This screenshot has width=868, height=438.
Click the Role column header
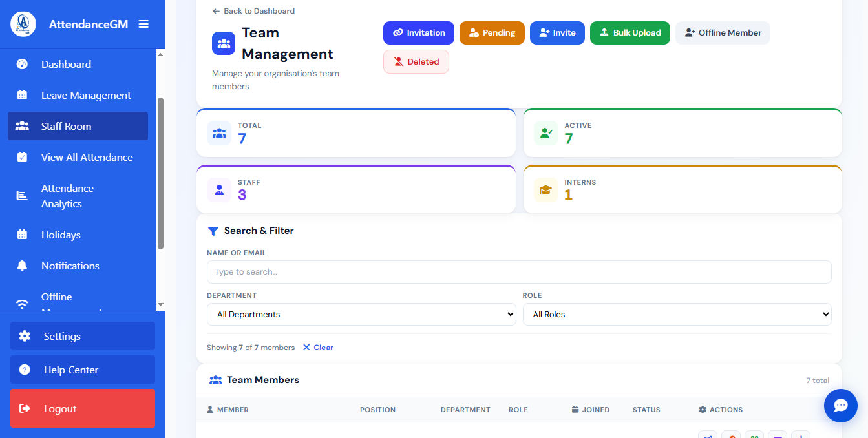pyautogui.click(x=518, y=410)
